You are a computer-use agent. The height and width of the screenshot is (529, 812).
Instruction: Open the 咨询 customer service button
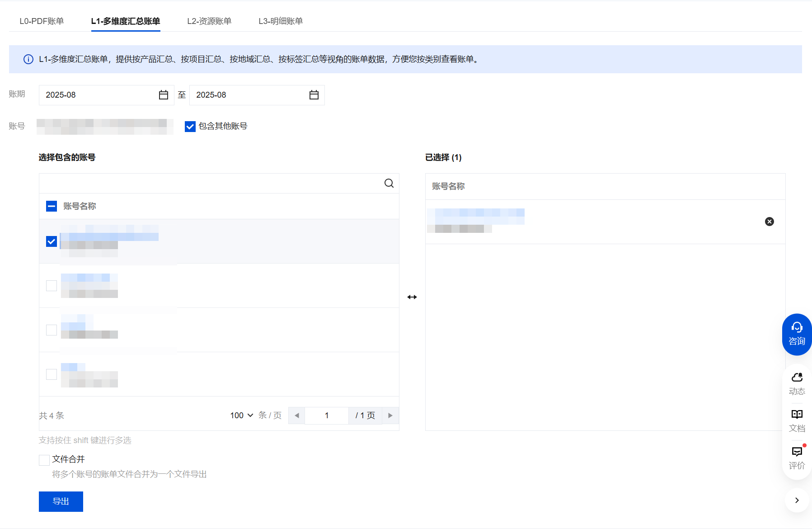pyautogui.click(x=797, y=334)
